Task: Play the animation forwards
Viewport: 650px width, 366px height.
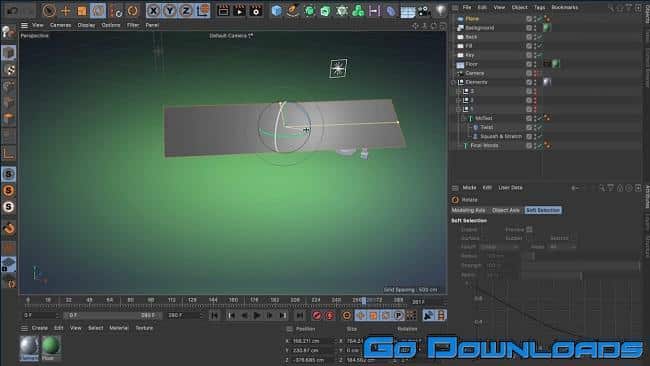Action: click(x=257, y=315)
